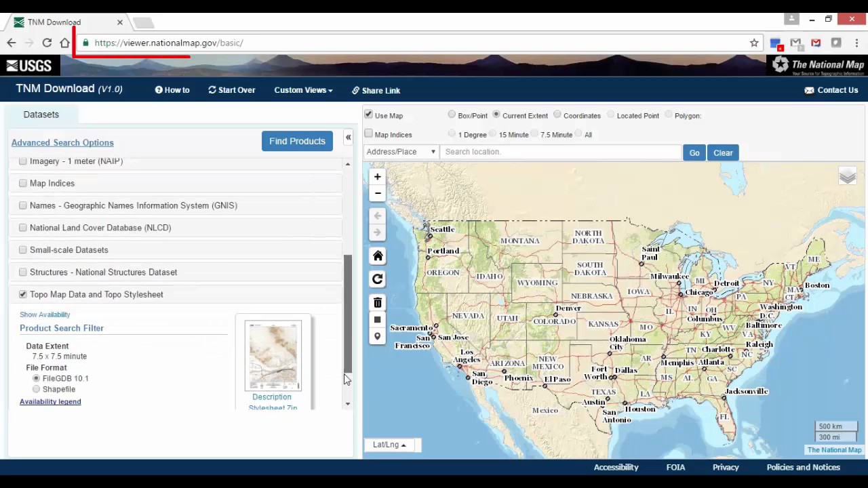Click the map zoom out minus button

[x=378, y=194]
